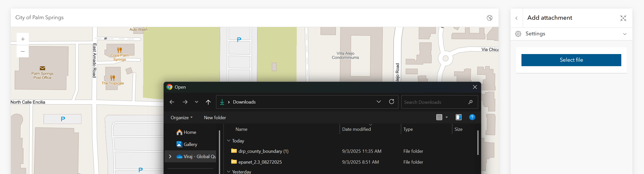Click New folder button

coord(215,118)
